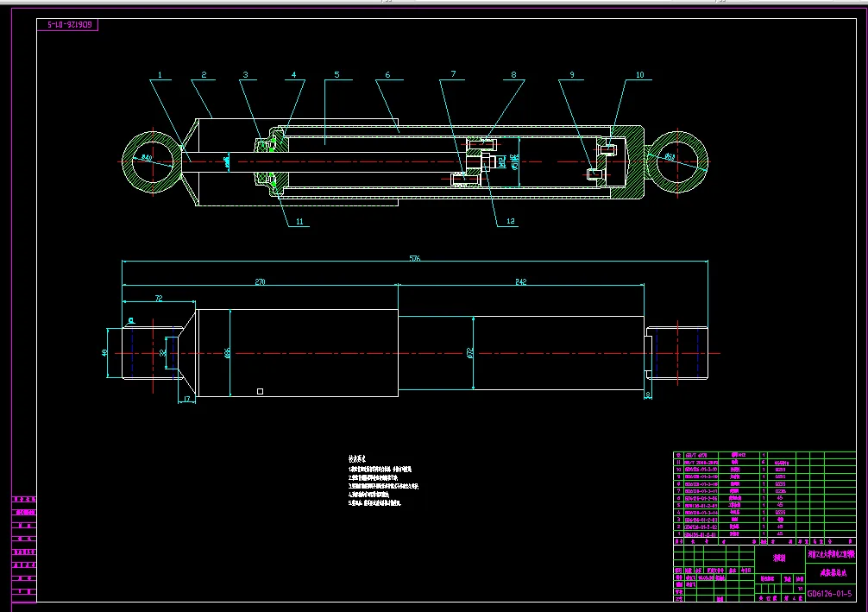868x612 pixels.
Task: Select the Ø86 diameter dimension
Action: pyautogui.click(x=227, y=353)
